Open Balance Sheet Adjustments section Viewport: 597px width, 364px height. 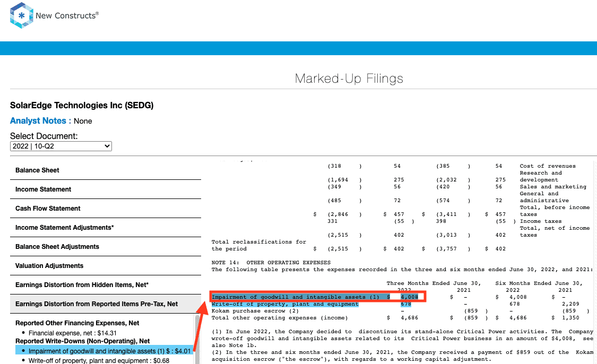pyautogui.click(x=106, y=246)
